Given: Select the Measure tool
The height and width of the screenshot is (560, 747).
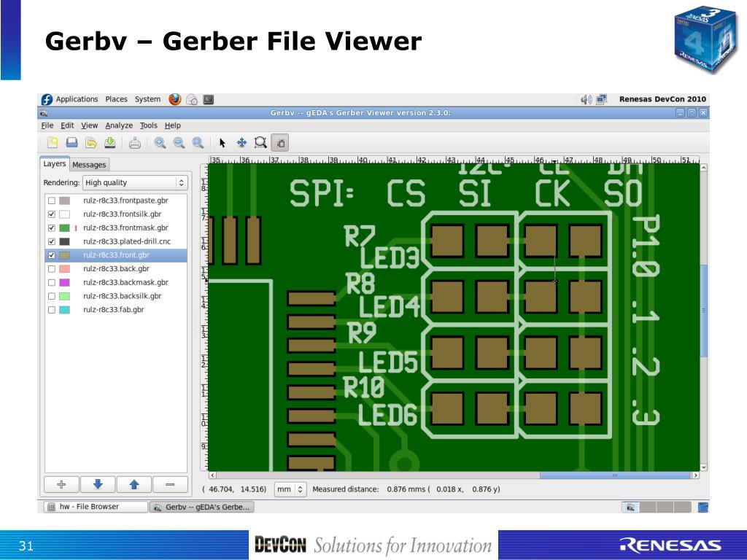Looking at the screenshot, I should click(x=280, y=142).
